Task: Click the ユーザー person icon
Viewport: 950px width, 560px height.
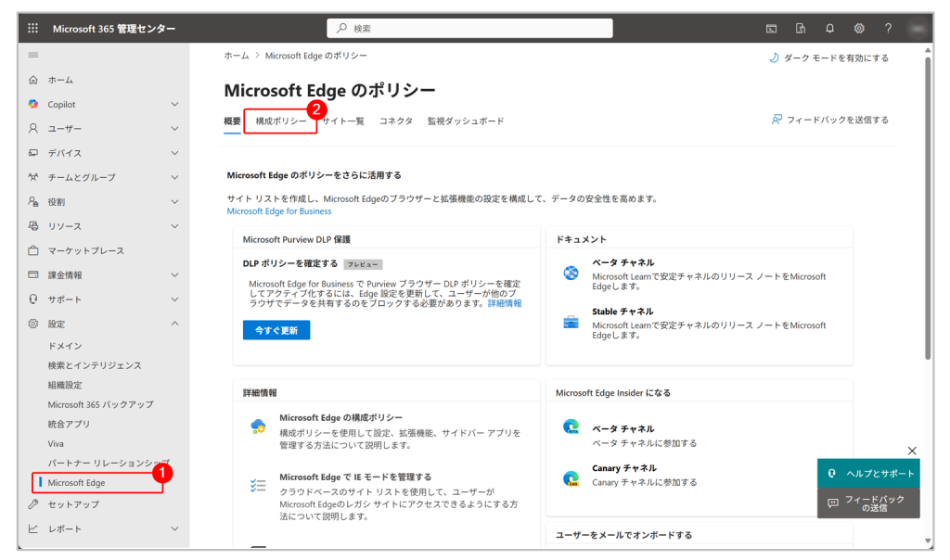Action: point(33,128)
